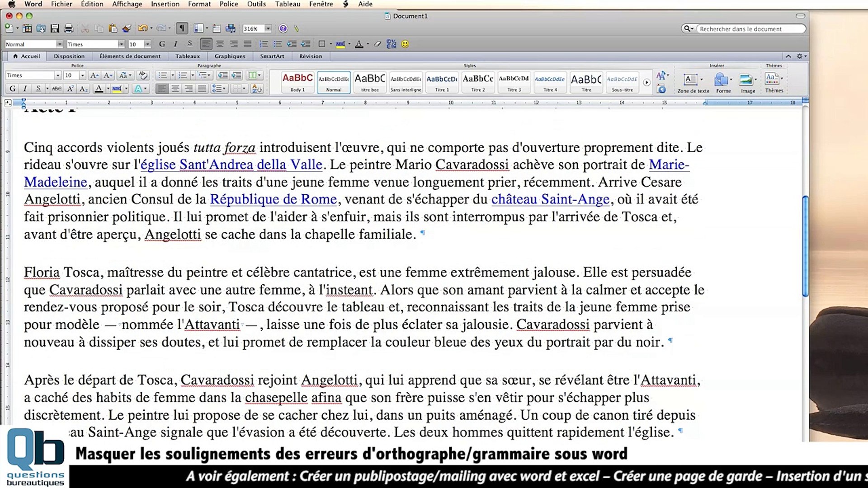Toggle bold formatting on the text
The height and width of the screenshot is (488, 868).
(x=12, y=89)
